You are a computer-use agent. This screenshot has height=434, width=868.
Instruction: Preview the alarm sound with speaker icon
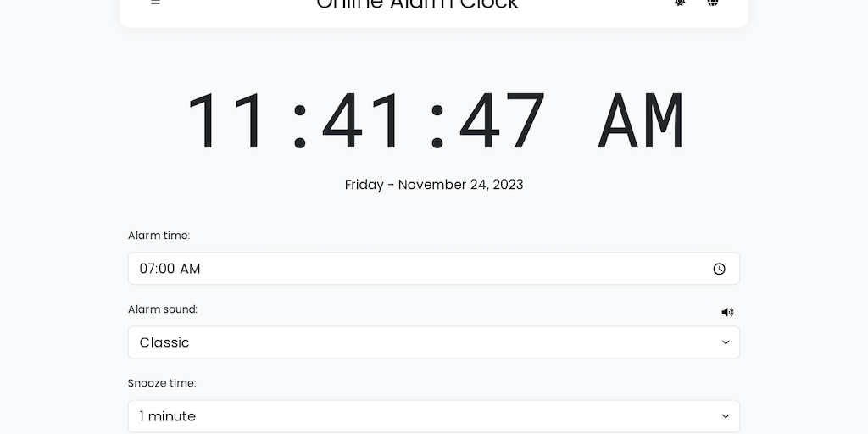pyautogui.click(x=727, y=312)
